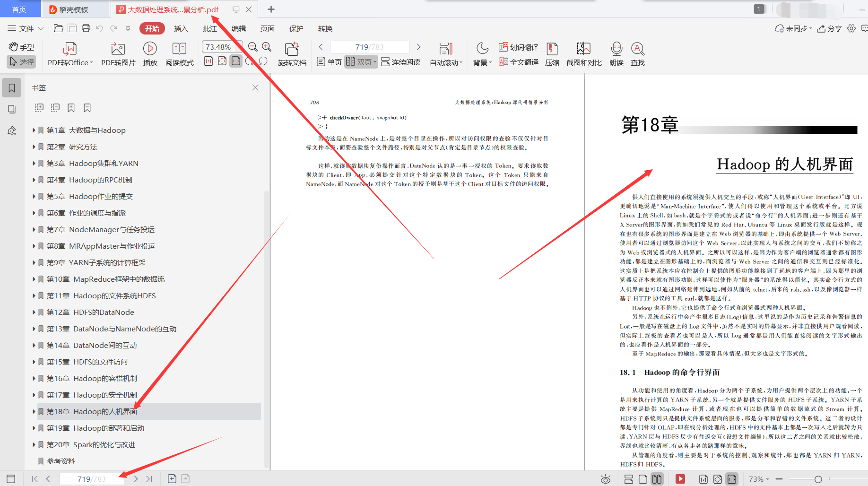Expand 第1章 大数据与Hadoop bookmark

pyautogui.click(x=34, y=130)
